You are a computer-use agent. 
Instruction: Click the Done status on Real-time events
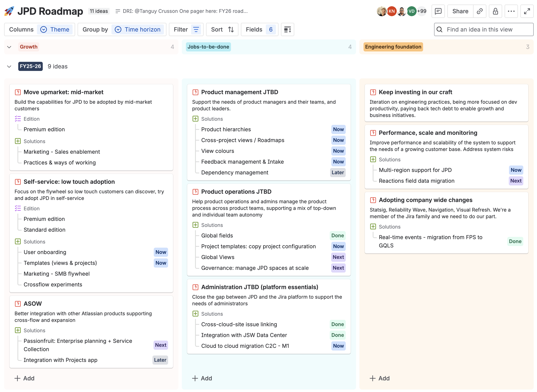(x=515, y=241)
